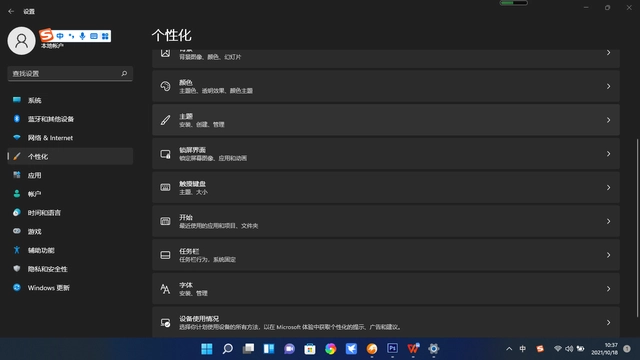Click the 时间和语言 globe clock icon
Viewport: 640px width, 360px height.
coord(17,212)
